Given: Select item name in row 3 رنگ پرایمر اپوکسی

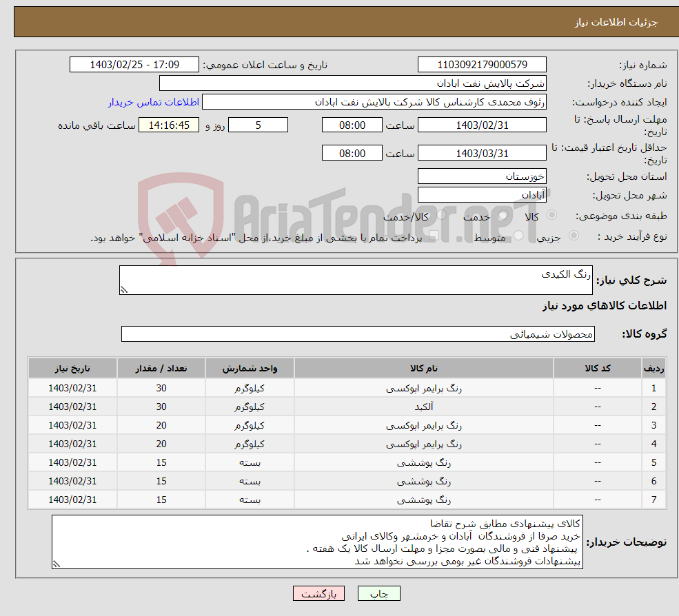Looking at the screenshot, I should click(424, 426).
